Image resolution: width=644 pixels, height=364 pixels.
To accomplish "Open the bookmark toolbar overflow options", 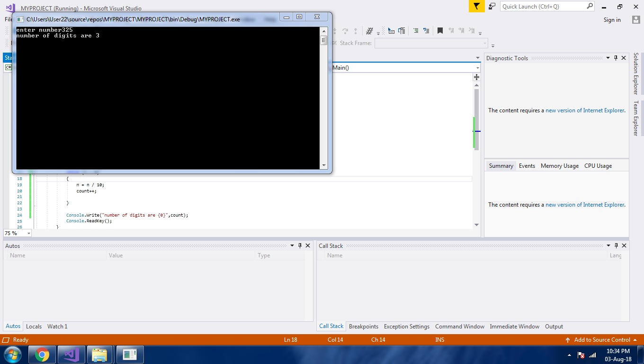I will [480, 34].
